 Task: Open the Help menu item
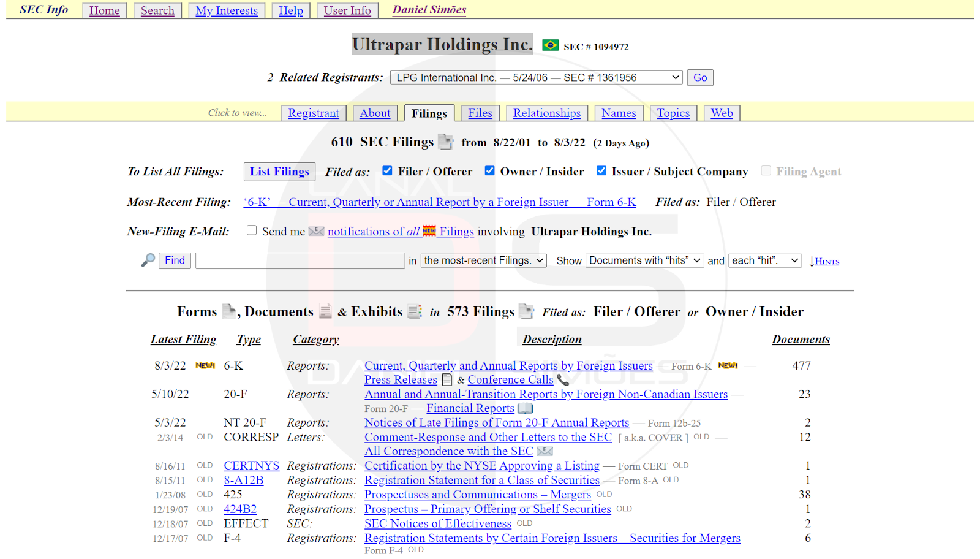pyautogui.click(x=291, y=10)
